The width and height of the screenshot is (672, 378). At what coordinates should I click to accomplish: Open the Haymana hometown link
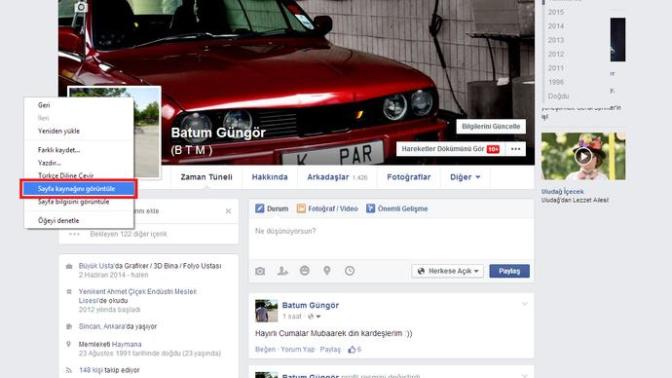(x=127, y=345)
